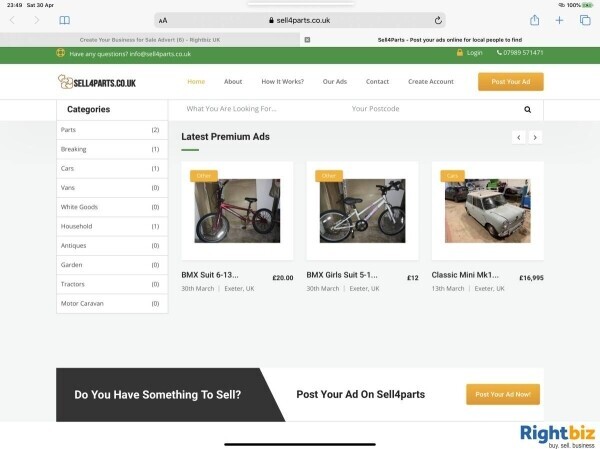Viewport: 600px width, 449px height.
Task: Click the info@sell4parts.co.uk email link
Action: [x=160, y=54]
